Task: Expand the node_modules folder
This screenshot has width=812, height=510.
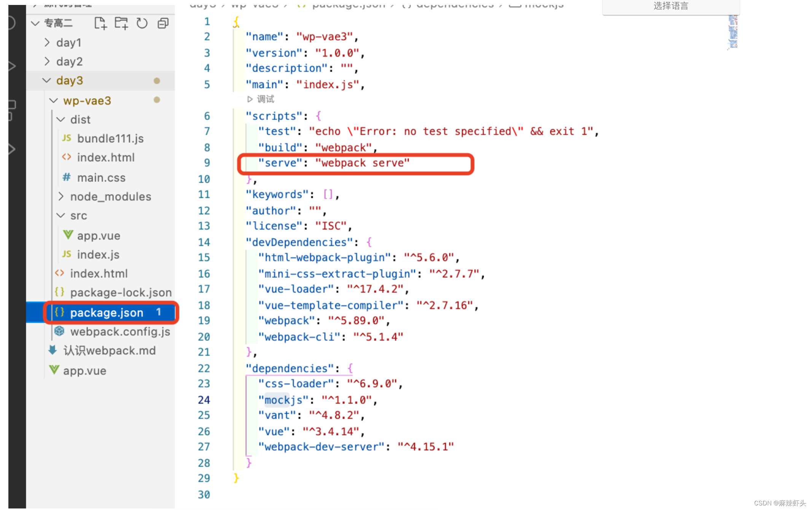Action: [x=110, y=197]
